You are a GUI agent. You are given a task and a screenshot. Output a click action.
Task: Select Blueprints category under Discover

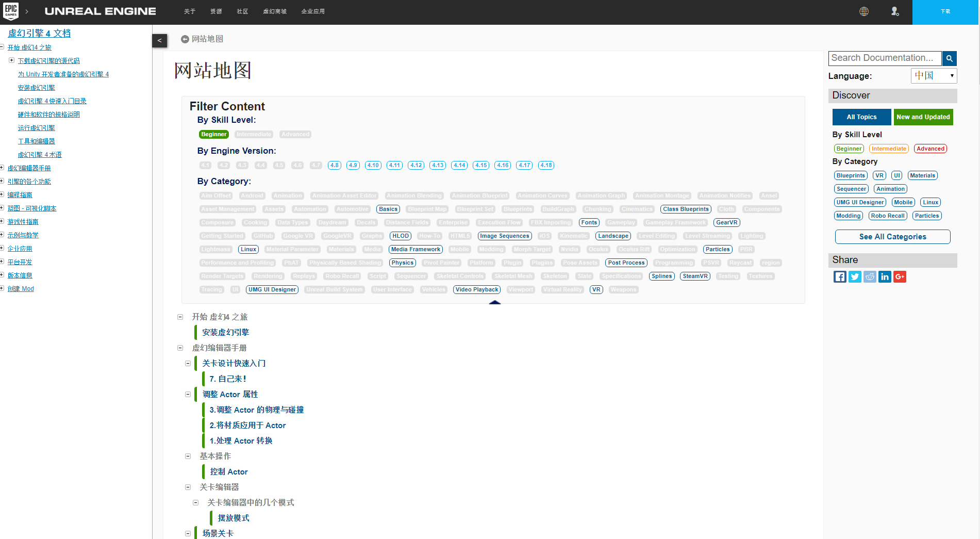[x=851, y=176]
